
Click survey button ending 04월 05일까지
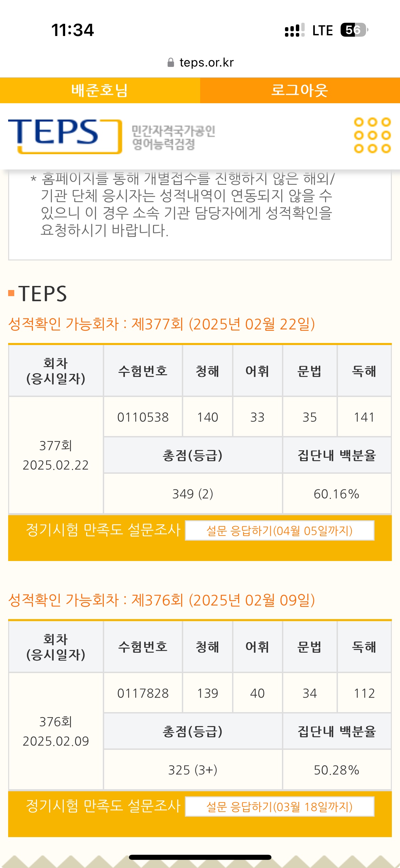click(x=280, y=530)
